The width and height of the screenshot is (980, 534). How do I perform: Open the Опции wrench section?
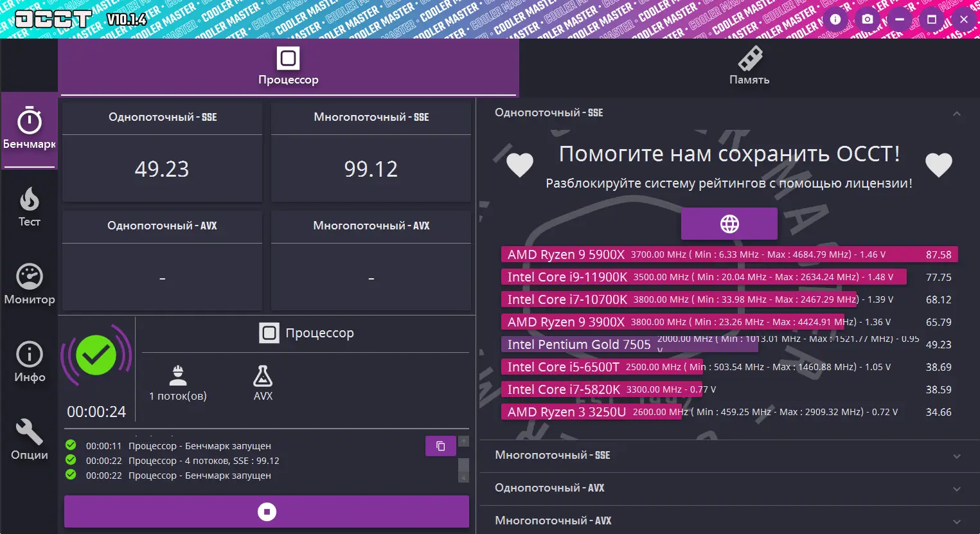[x=30, y=440]
